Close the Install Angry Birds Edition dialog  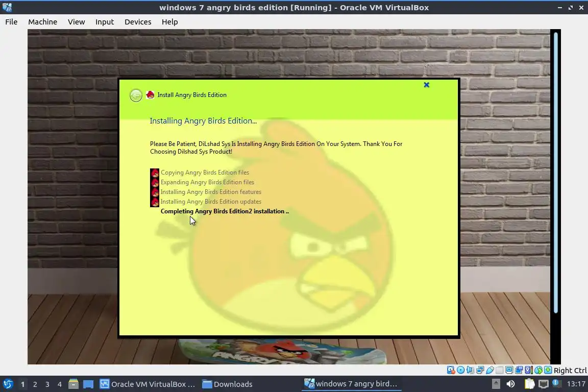tap(426, 85)
